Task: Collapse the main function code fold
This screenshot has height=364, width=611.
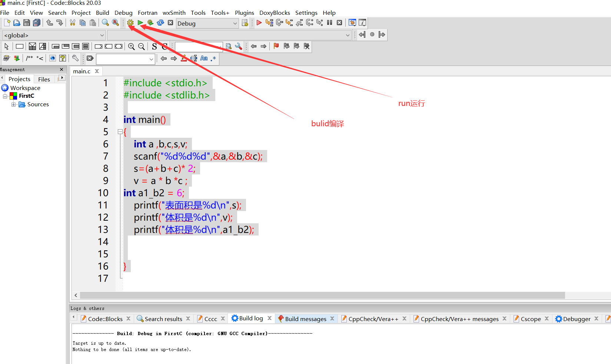Action: click(x=120, y=132)
